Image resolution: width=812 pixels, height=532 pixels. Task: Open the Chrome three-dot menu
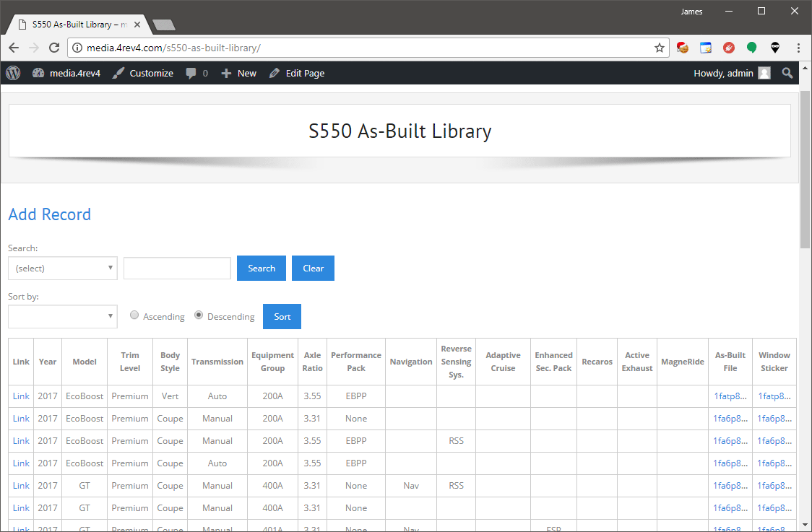tap(798, 48)
